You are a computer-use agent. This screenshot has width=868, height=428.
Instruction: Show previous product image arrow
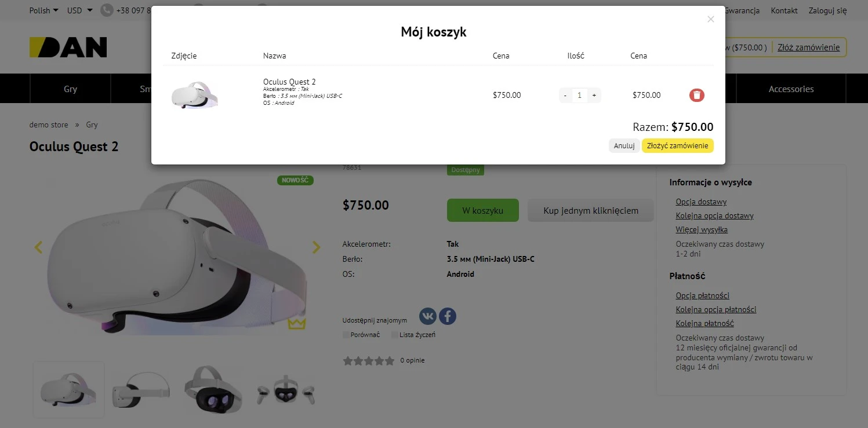(x=38, y=247)
